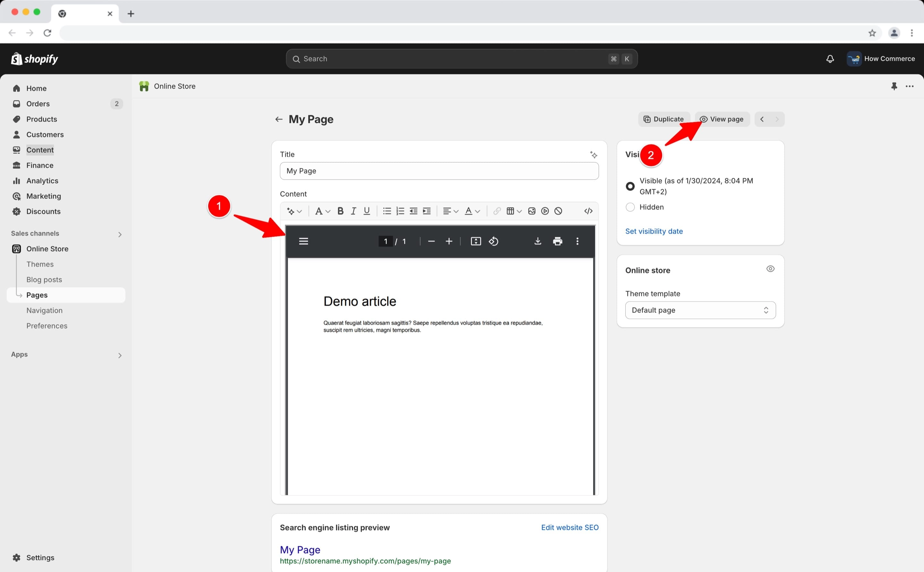Click Edit website SEO link

point(570,528)
